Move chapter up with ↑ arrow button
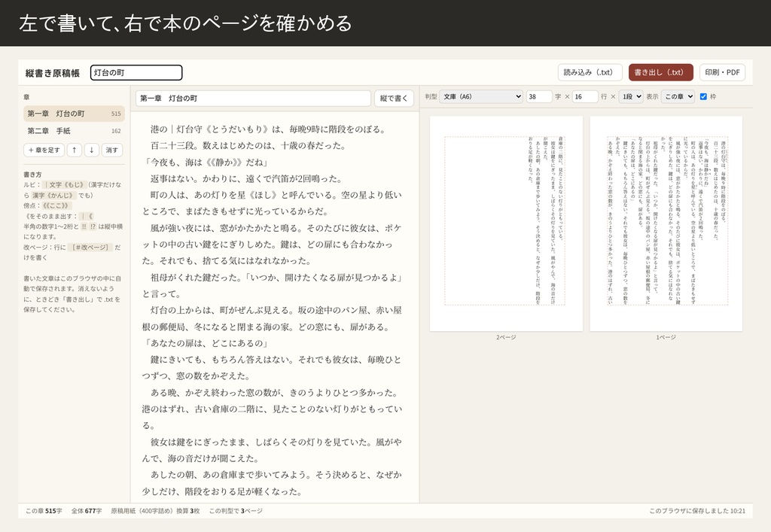The height and width of the screenshot is (532, 771). tap(75, 150)
